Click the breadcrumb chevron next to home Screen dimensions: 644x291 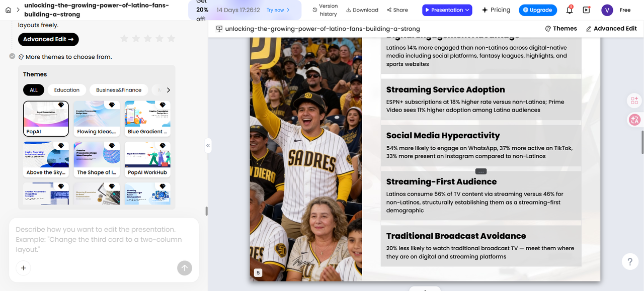coord(18,10)
